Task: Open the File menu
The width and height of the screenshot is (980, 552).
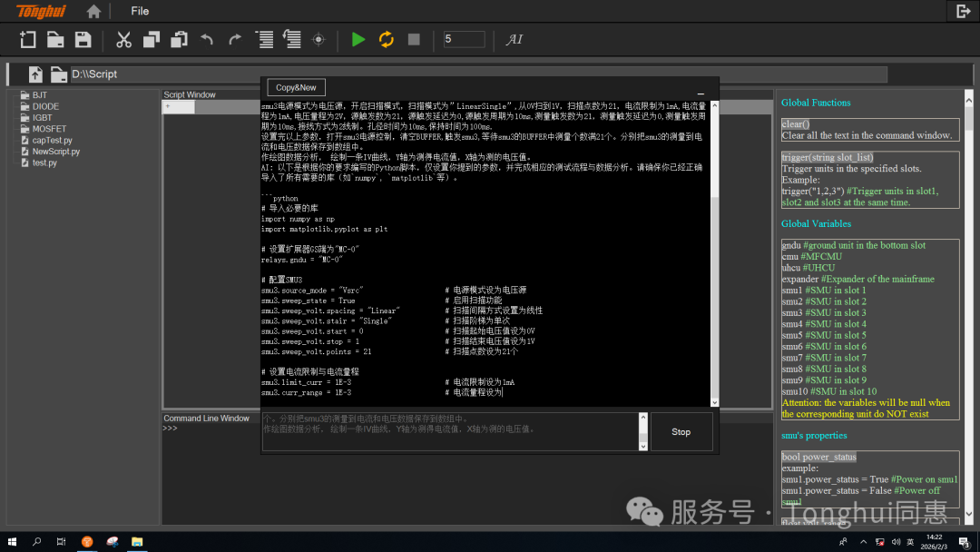Action: pyautogui.click(x=140, y=11)
